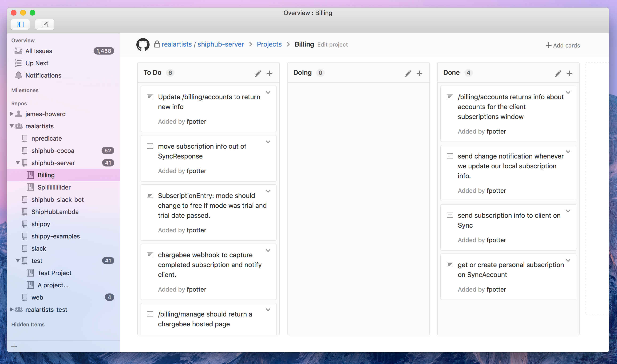This screenshot has height=364, width=617.
Task: Select All Issues in sidebar
Action: point(63,51)
